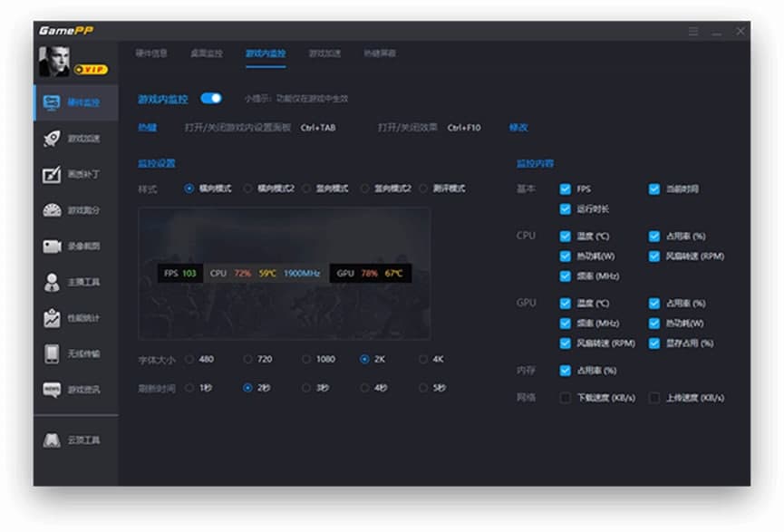Screen dimensions: 784x532
Task: Uncheck CPU 热功耗(W) checkbox
Action: pos(565,256)
